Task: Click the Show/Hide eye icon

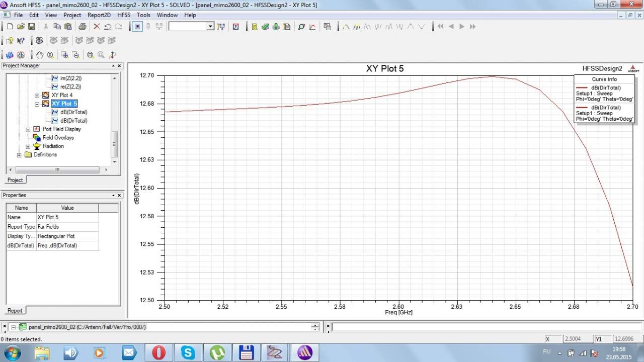Action: [x=39, y=41]
